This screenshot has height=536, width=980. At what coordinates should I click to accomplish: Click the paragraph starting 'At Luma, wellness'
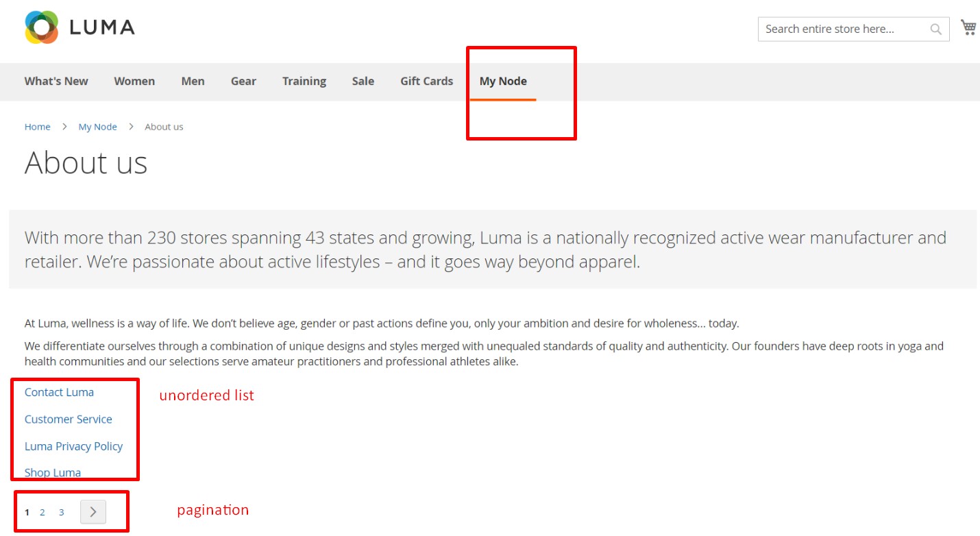coord(382,324)
